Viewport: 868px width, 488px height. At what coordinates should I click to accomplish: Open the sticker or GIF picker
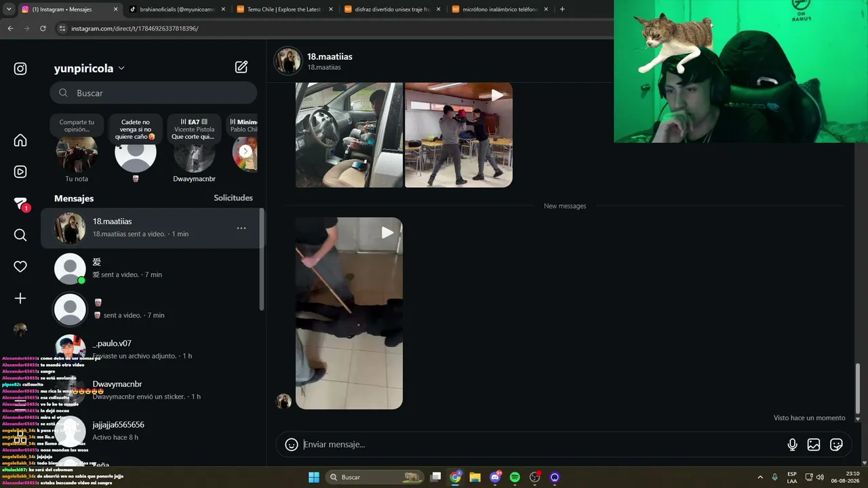click(x=836, y=445)
